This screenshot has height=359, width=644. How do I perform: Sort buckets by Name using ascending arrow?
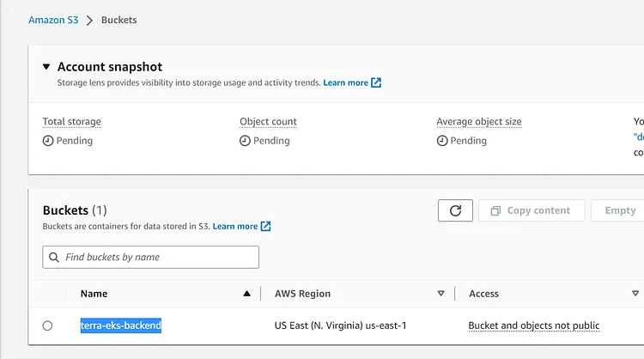pyautogui.click(x=247, y=294)
